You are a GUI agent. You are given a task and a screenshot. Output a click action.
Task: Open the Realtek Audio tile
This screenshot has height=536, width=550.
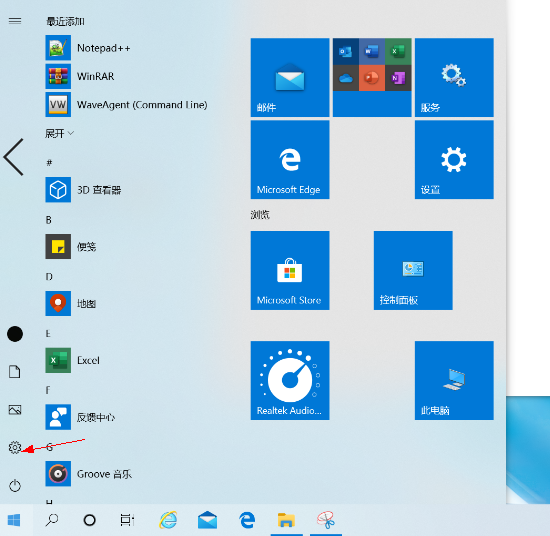(290, 380)
